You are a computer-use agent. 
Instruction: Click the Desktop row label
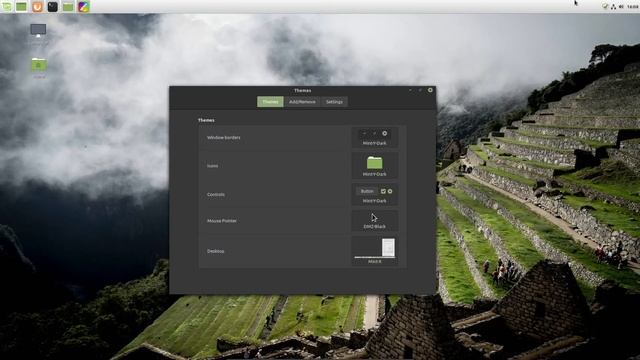point(216,251)
